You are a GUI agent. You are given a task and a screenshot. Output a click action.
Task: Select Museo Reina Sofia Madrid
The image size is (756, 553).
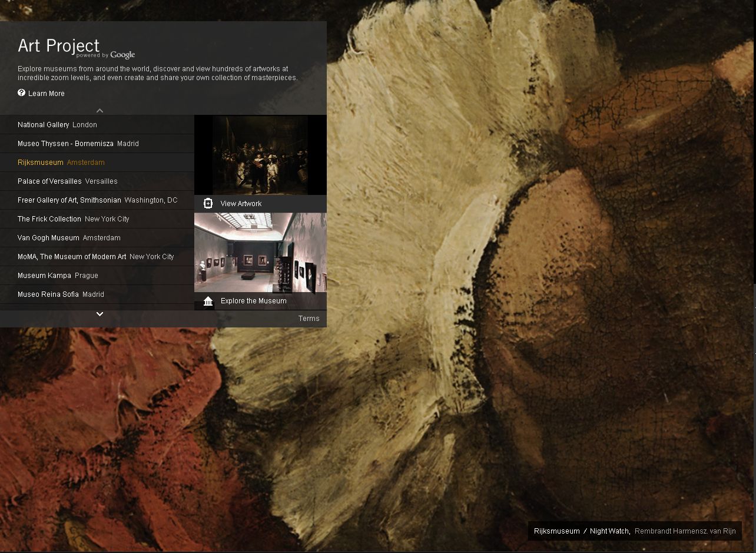click(97, 294)
